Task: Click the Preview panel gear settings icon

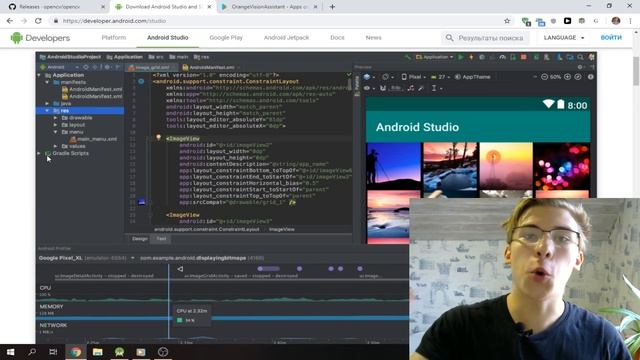Action: coord(580,67)
